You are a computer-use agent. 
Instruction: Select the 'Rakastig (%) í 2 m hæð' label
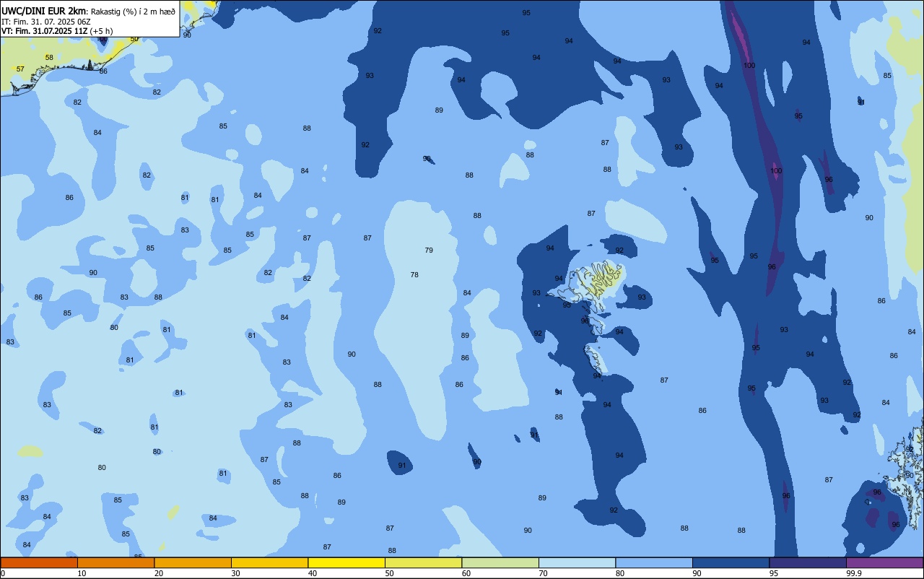point(133,11)
